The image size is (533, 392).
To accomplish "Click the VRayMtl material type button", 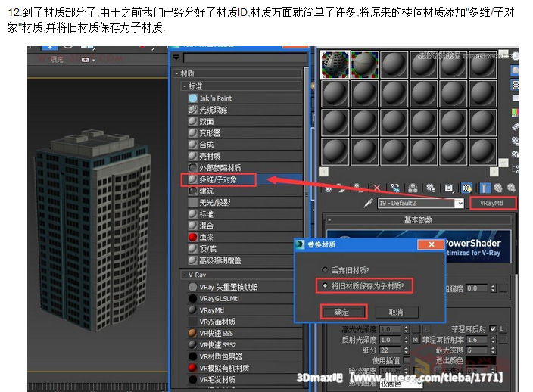I will 492,204.
